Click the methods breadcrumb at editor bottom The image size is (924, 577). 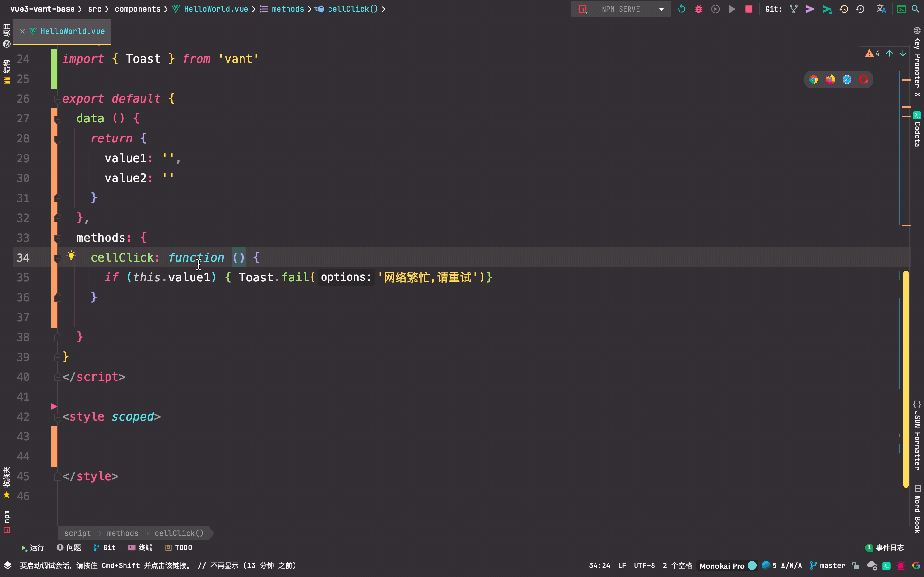(x=123, y=533)
